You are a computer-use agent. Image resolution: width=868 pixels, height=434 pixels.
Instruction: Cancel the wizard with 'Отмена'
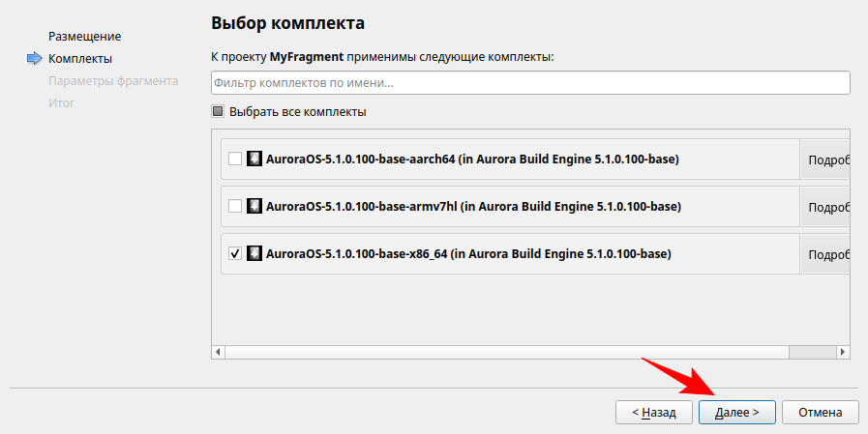click(x=820, y=412)
